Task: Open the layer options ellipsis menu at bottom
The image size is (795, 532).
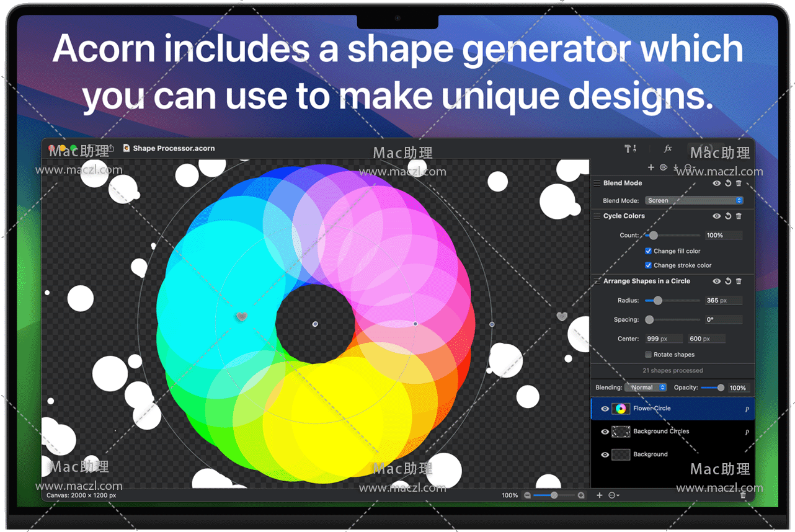Action: [x=614, y=495]
